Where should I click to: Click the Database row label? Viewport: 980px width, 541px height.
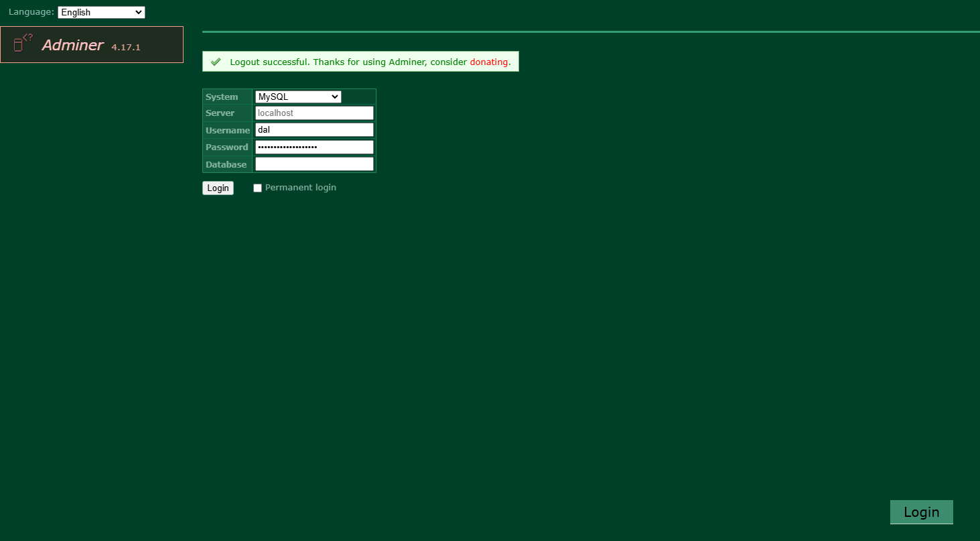coord(226,165)
